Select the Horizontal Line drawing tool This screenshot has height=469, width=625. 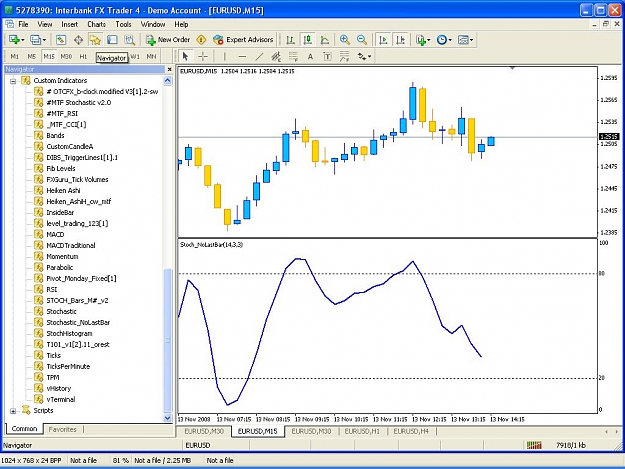click(242, 57)
